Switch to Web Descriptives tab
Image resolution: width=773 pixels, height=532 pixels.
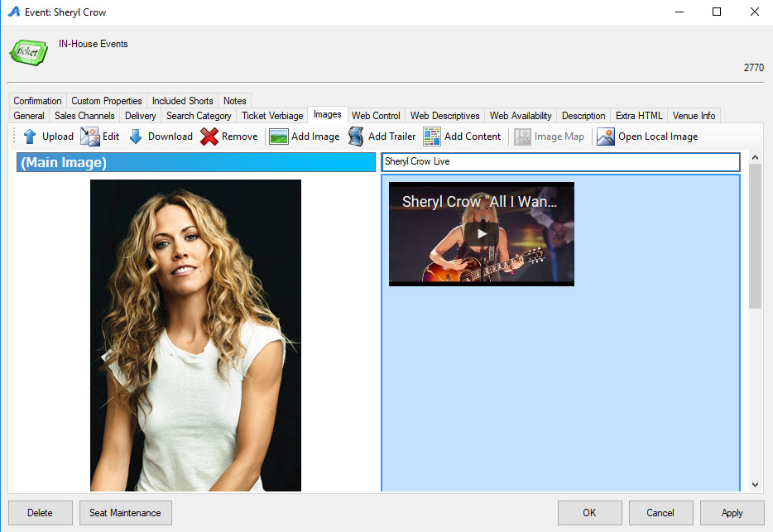(444, 115)
